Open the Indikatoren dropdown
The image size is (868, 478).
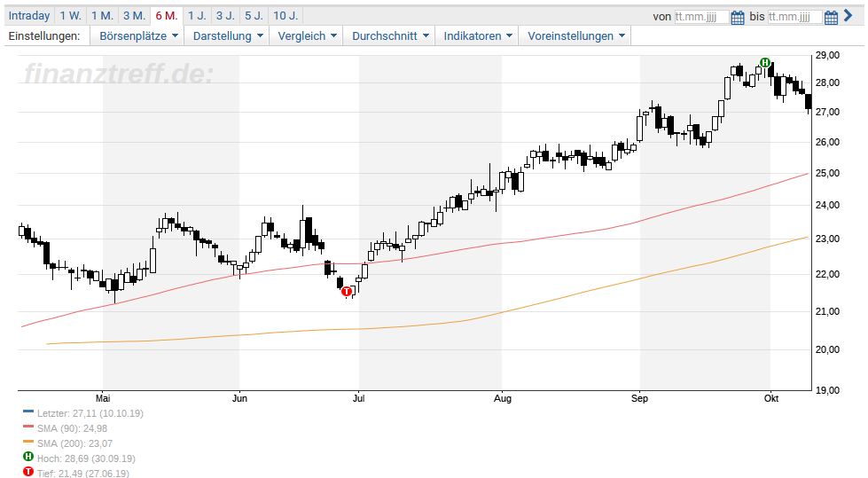point(477,36)
